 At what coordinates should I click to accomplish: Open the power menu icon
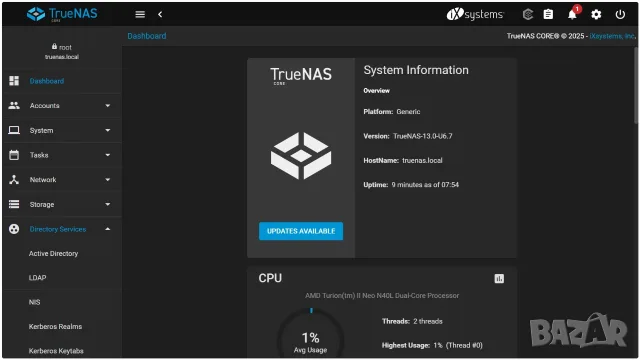coord(620,15)
